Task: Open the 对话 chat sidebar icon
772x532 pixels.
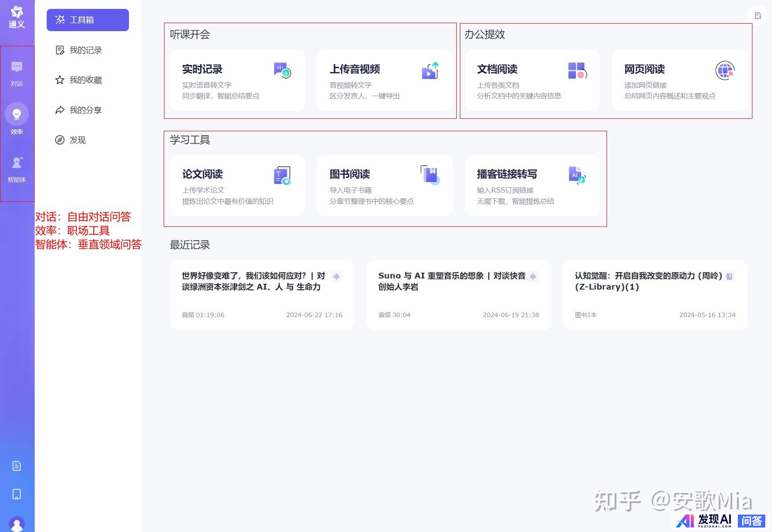Action: tap(17, 67)
